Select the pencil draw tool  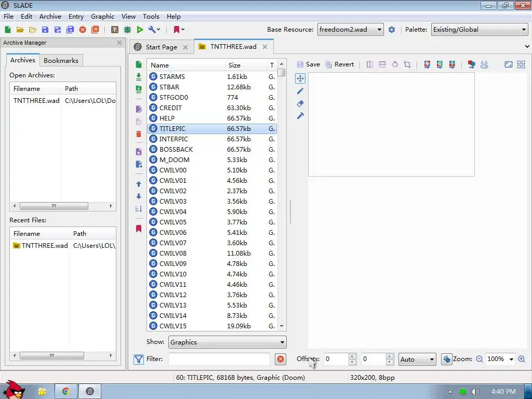tap(300, 91)
